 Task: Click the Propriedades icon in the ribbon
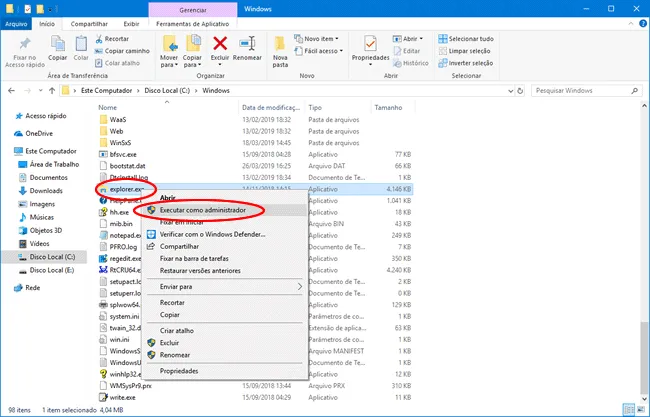coord(371,45)
